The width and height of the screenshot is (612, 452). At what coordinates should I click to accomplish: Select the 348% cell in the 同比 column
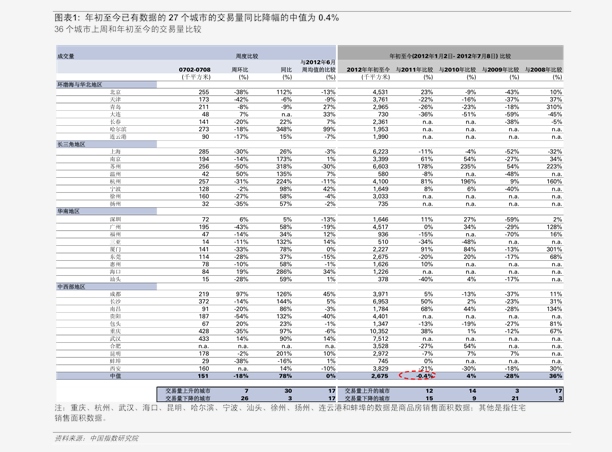pos(284,130)
